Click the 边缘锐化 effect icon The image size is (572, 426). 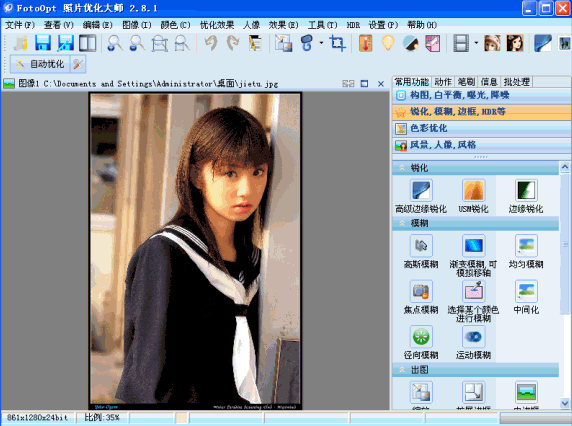(x=526, y=190)
